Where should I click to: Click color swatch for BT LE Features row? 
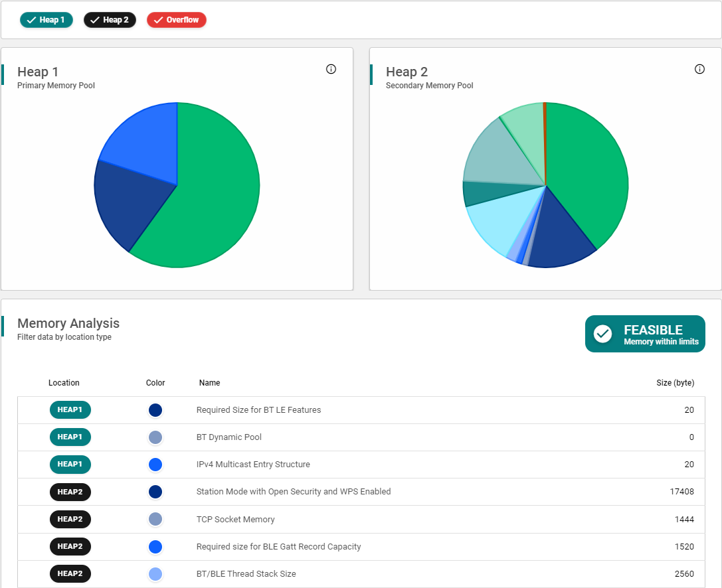(x=155, y=410)
